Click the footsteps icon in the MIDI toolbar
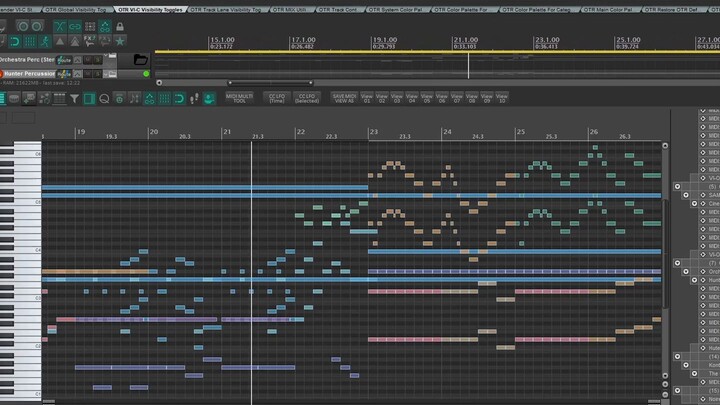This screenshot has width=720, height=405. tap(194, 98)
